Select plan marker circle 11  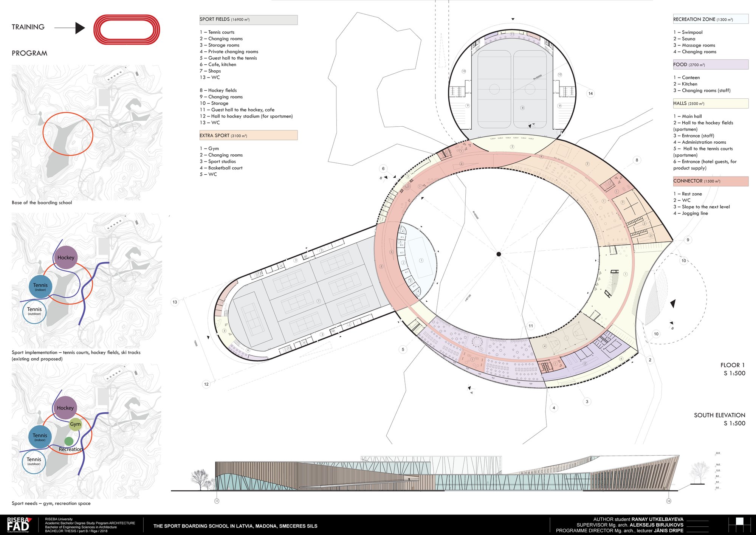point(531,326)
